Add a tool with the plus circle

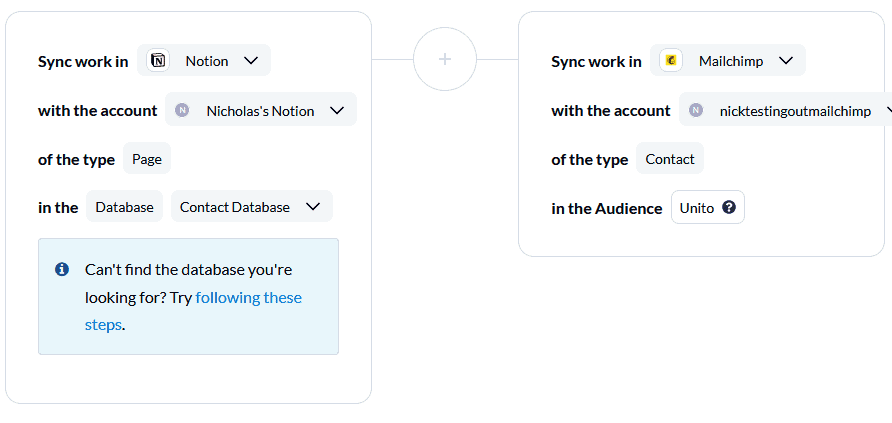[445, 59]
